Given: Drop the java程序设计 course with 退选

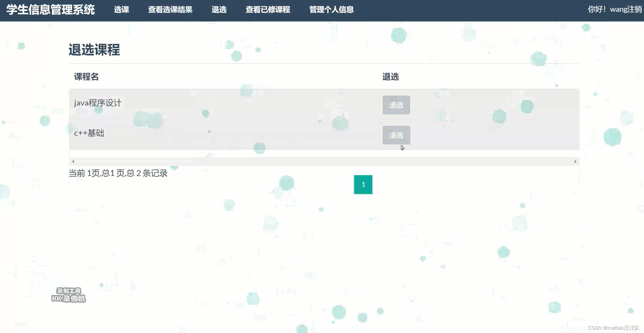Looking at the screenshot, I should point(396,105).
